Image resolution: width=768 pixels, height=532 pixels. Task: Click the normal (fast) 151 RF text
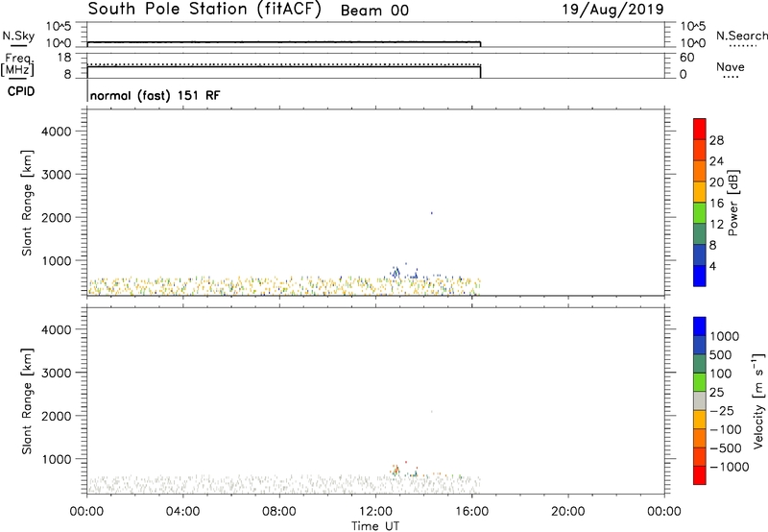(156, 95)
